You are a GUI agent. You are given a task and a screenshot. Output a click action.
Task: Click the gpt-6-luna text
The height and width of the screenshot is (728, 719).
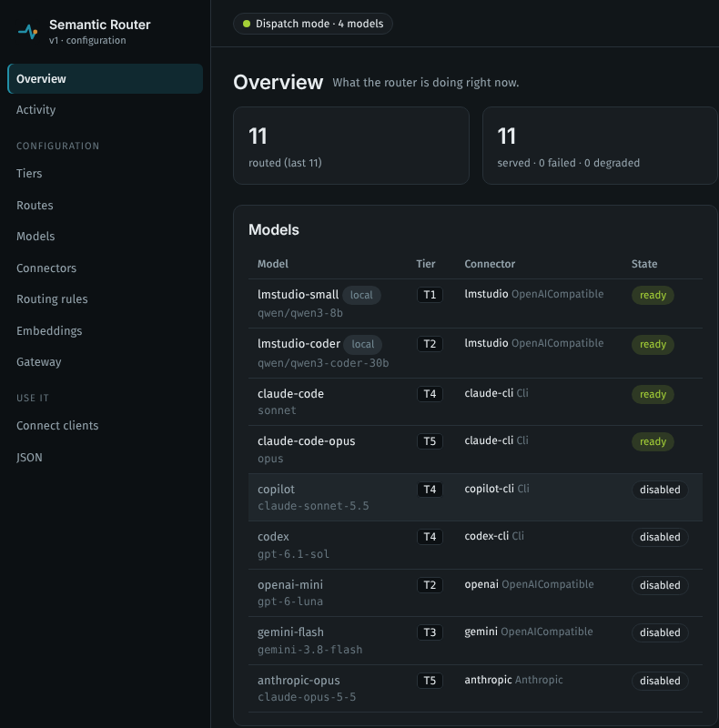[x=290, y=602]
